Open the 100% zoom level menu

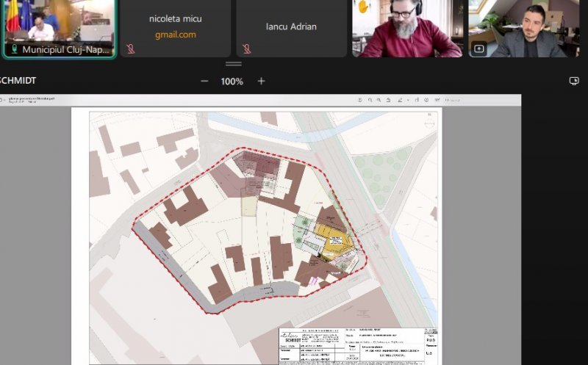pos(232,82)
